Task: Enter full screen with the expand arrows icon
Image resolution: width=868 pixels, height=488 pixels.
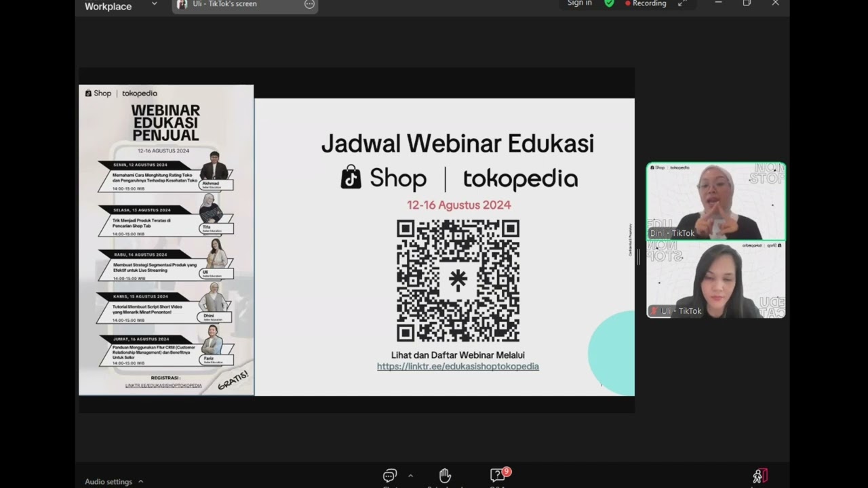Action: click(682, 3)
